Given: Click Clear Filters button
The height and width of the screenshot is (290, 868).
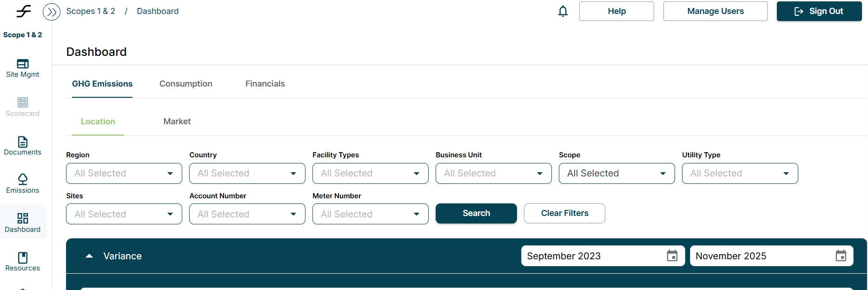Looking at the screenshot, I should 564,213.
